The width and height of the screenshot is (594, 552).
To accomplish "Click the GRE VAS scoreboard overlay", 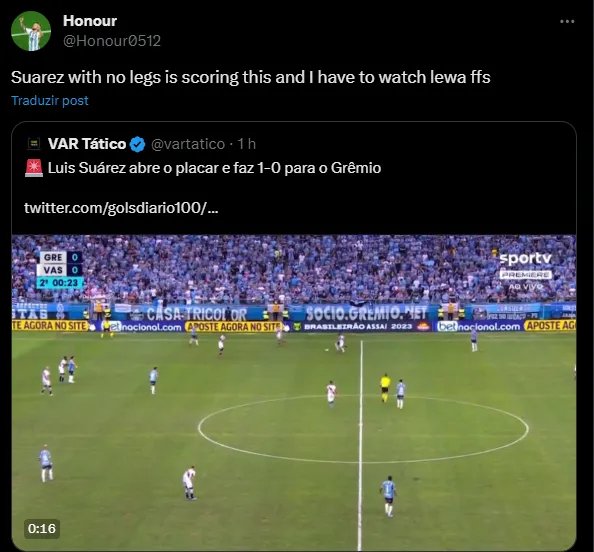I will pos(59,270).
